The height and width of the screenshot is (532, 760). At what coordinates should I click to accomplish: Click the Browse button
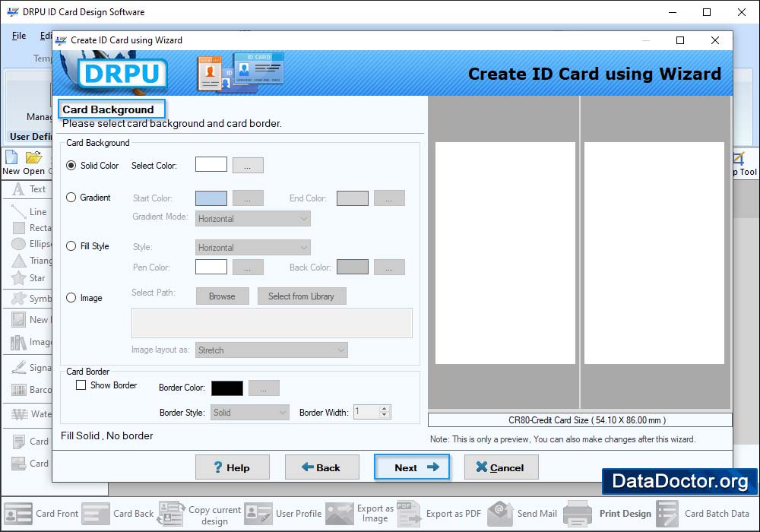coord(223,296)
